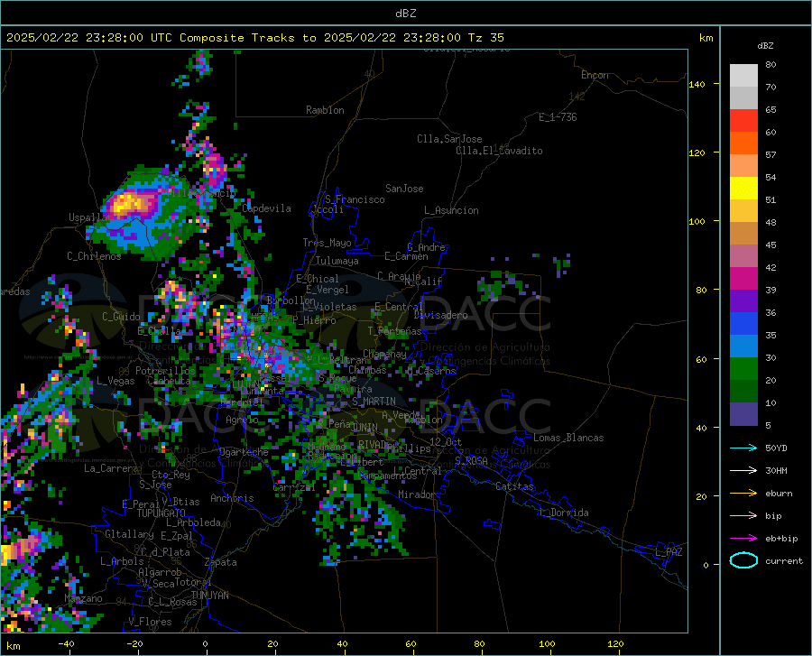Click the 'TUNUYAN' place label
The image size is (812, 656).
pyautogui.click(x=209, y=596)
